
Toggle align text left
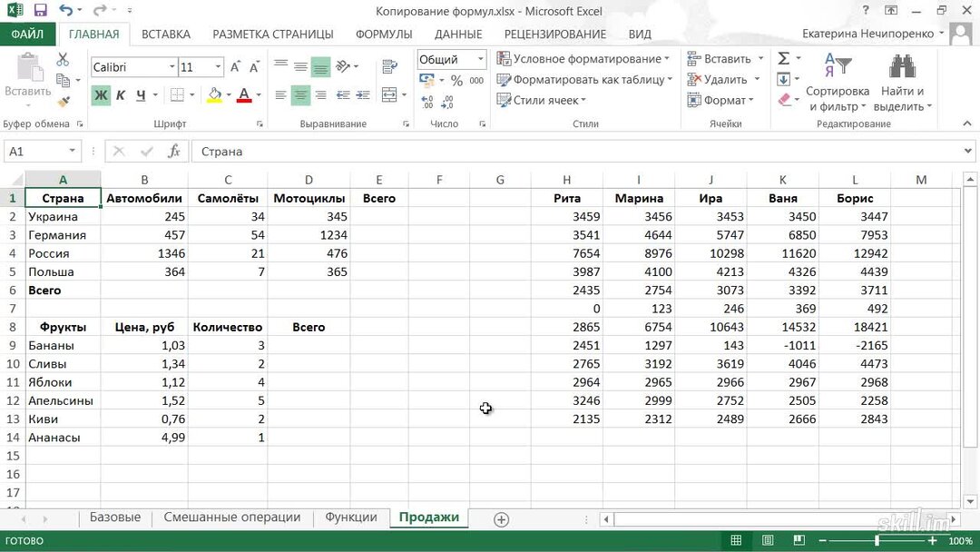280,95
